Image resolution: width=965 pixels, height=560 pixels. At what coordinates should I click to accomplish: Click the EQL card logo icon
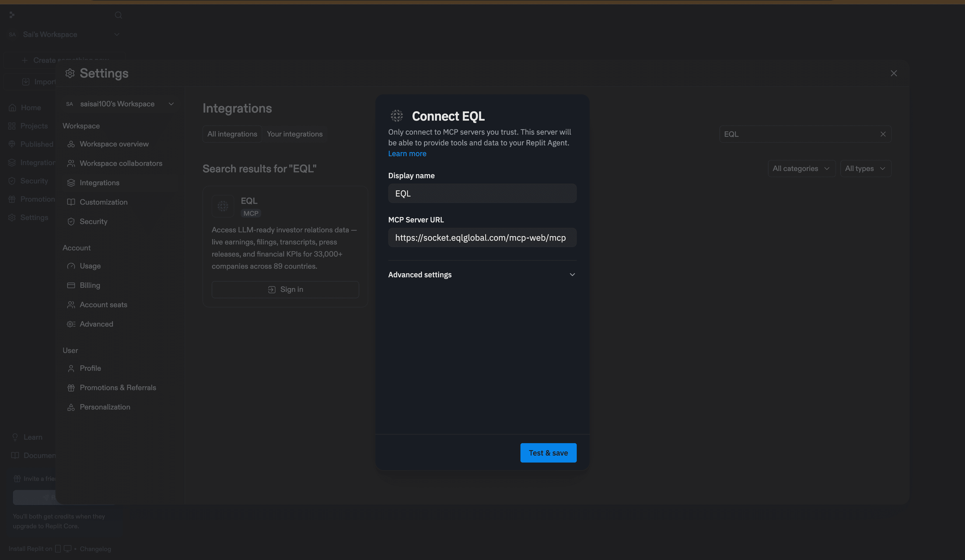pyautogui.click(x=222, y=206)
